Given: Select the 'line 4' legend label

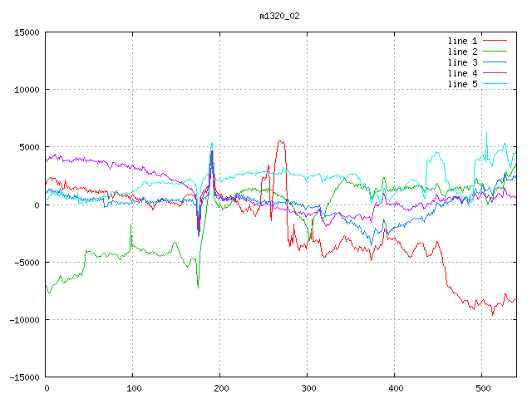Looking at the screenshot, I should point(463,73).
